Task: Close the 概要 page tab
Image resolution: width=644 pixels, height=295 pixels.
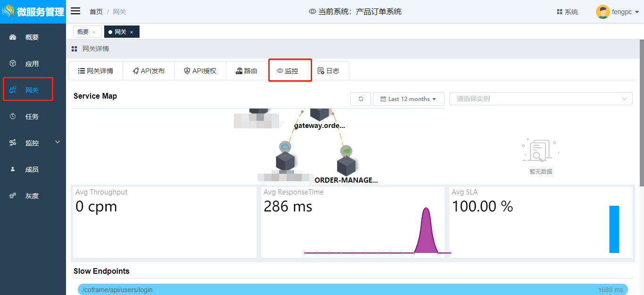Action: tap(94, 32)
